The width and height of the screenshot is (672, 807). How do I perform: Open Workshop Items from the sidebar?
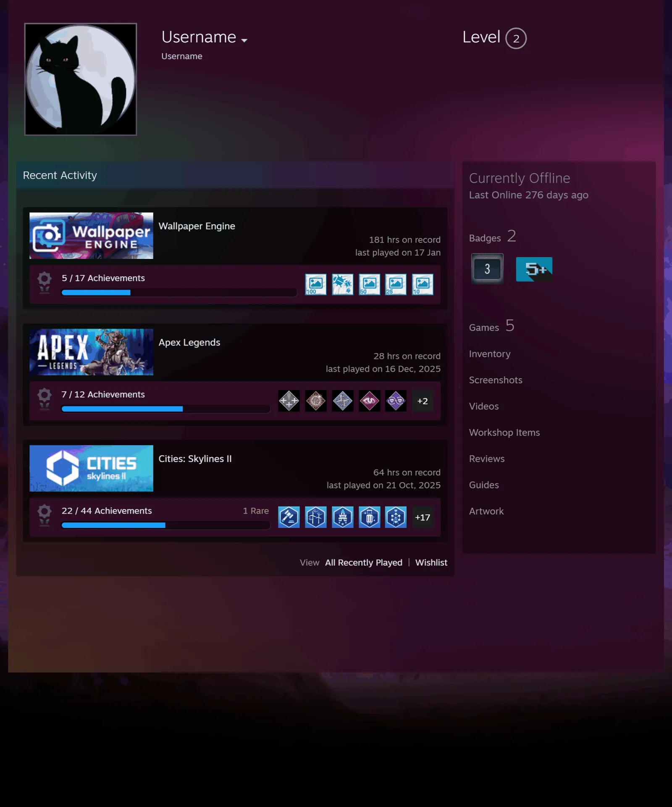point(504,433)
